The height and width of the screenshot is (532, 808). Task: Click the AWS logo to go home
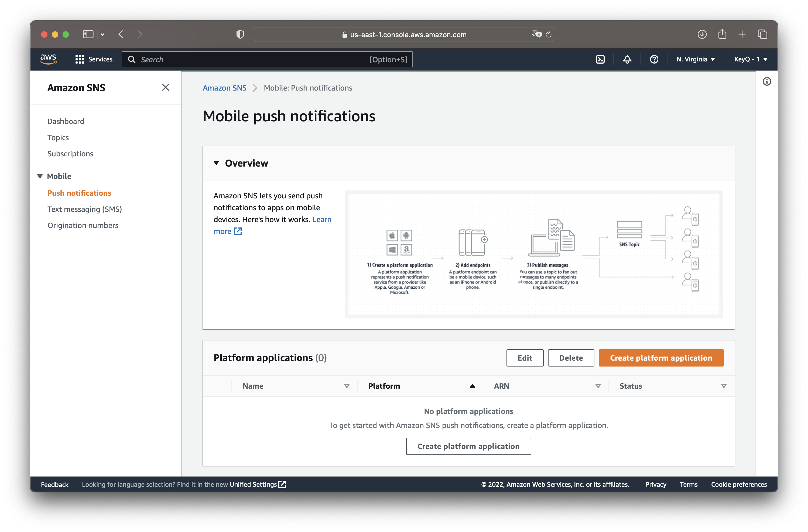[x=48, y=59]
